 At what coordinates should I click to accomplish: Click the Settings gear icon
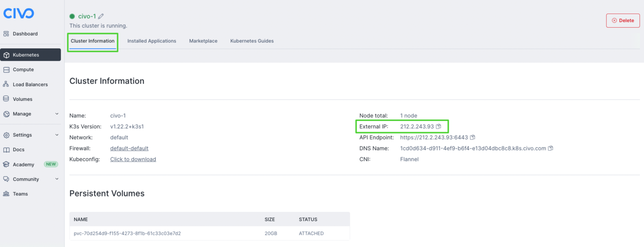(x=6, y=135)
